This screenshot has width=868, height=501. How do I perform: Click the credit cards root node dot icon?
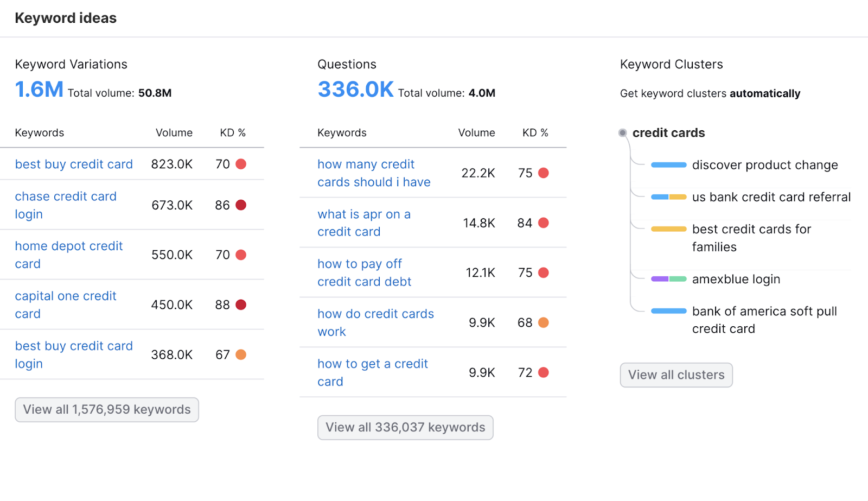[623, 133]
